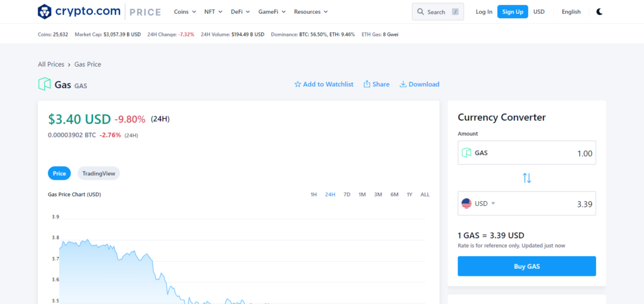Click the search magnifier icon
Screen dimensions: 644x304
(420, 12)
